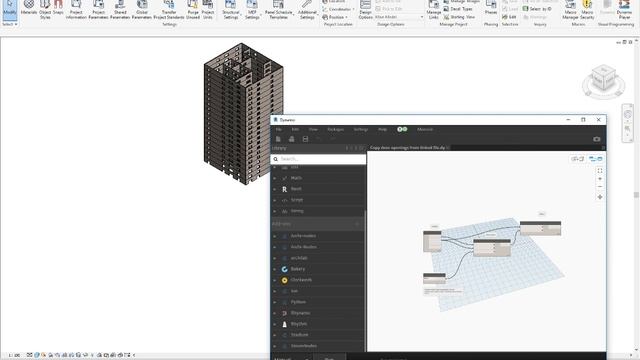Click Purge Unused
The width and height of the screenshot is (640, 360).
(x=193, y=9)
